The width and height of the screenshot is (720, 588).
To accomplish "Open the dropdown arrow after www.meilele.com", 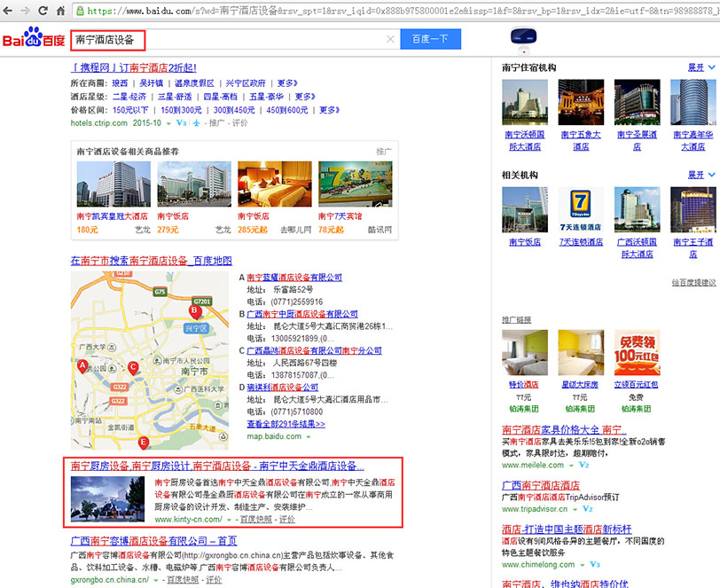I will click(x=571, y=466).
